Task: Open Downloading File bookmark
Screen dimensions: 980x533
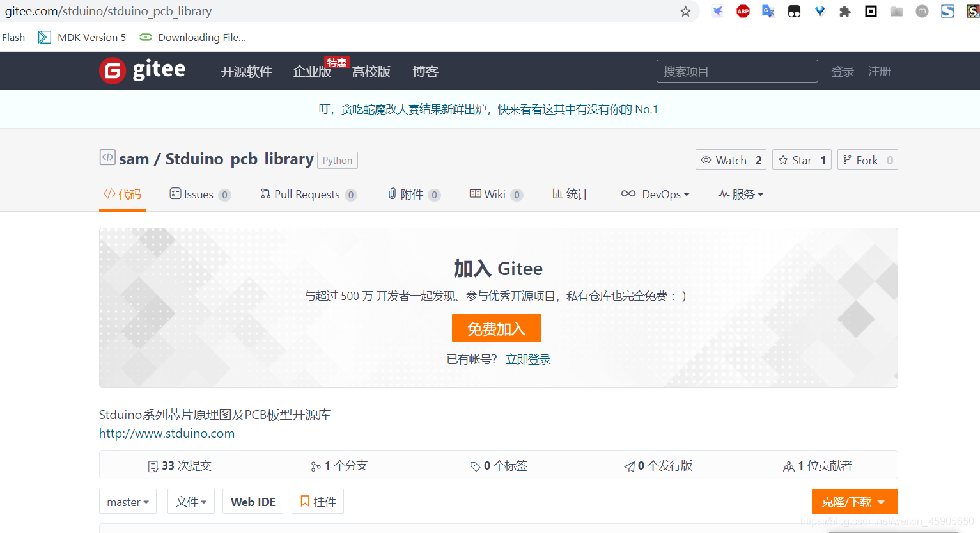Action: pyautogui.click(x=192, y=37)
